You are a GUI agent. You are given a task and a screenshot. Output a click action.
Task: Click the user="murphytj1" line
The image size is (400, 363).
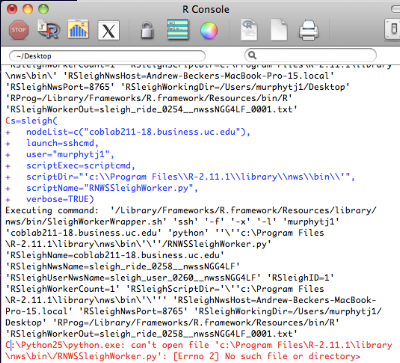pyautogui.click(x=70, y=154)
